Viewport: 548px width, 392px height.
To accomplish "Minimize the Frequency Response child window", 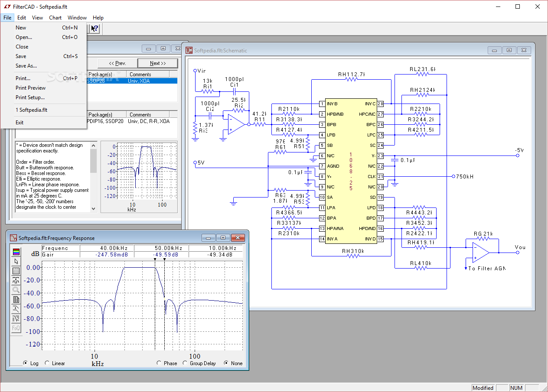I will 209,238.
